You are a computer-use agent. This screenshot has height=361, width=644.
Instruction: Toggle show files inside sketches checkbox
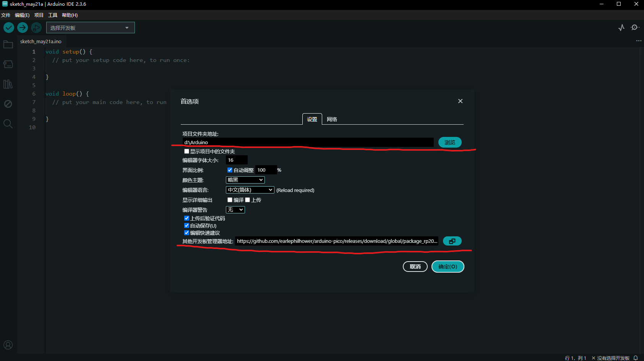(187, 151)
